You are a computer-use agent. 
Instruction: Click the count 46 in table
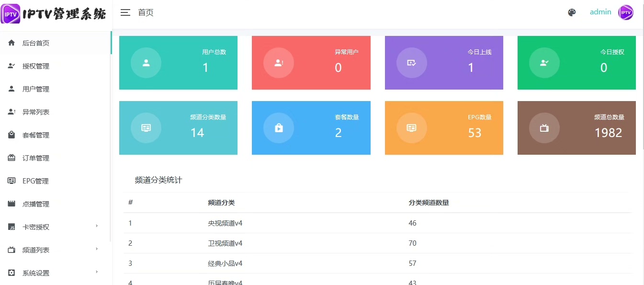(412, 223)
